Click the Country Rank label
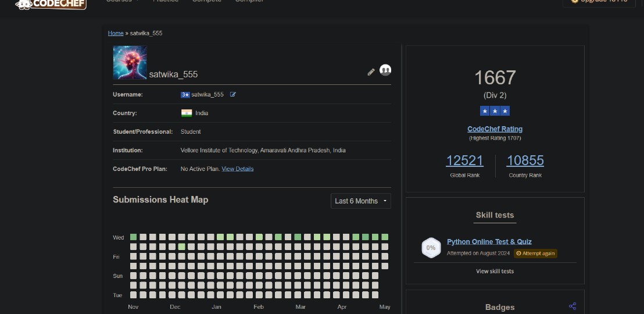 click(525, 176)
